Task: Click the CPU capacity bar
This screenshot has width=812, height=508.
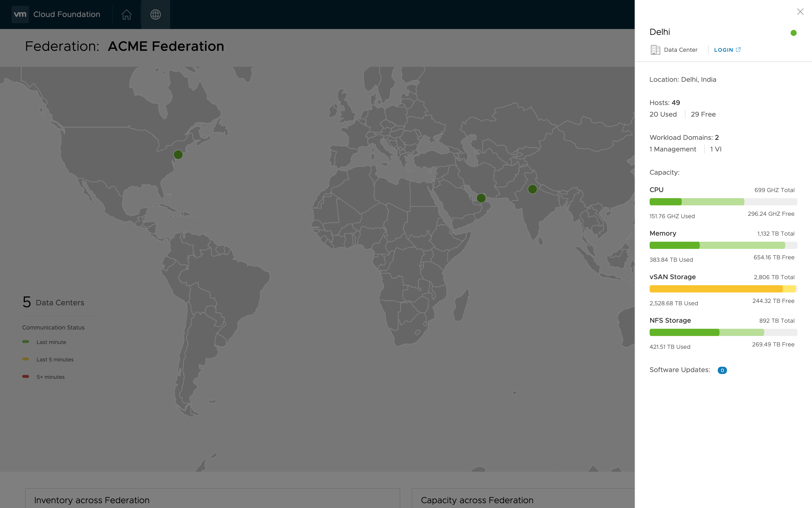Action: point(723,202)
